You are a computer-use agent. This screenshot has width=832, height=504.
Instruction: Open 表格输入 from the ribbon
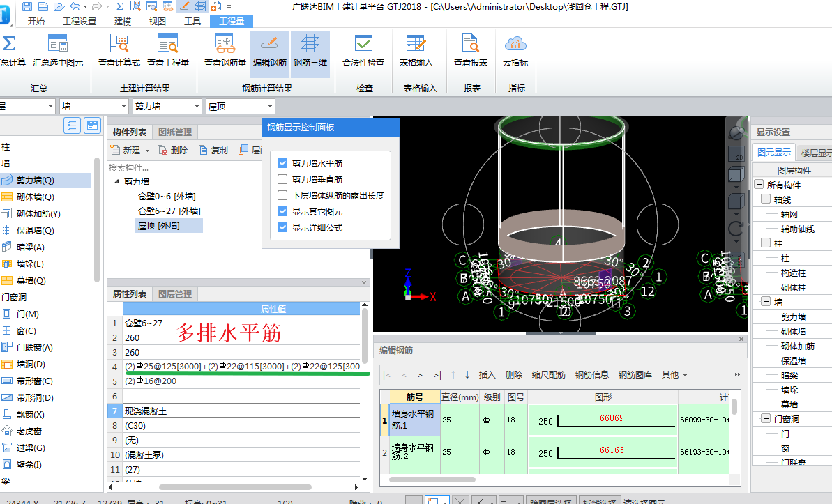coord(416,52)
